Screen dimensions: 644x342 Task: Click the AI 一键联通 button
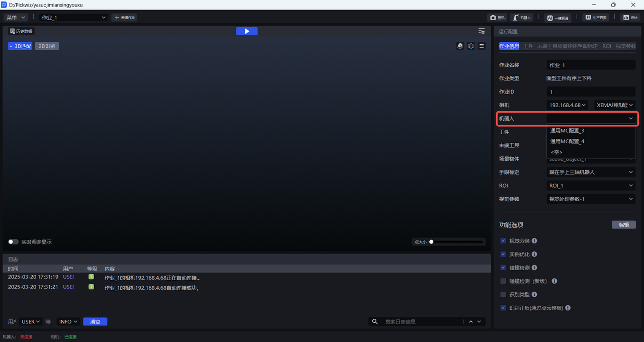tap(557, 18)
